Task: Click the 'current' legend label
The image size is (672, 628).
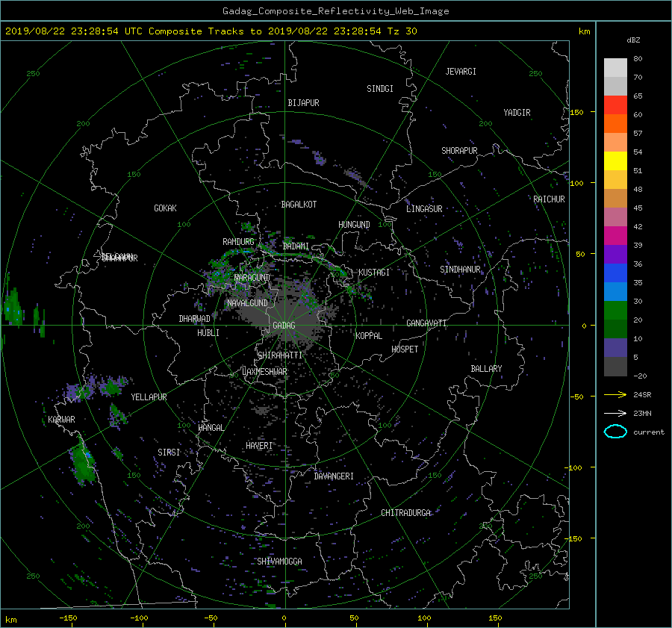Action: click(x=648, y=432)
